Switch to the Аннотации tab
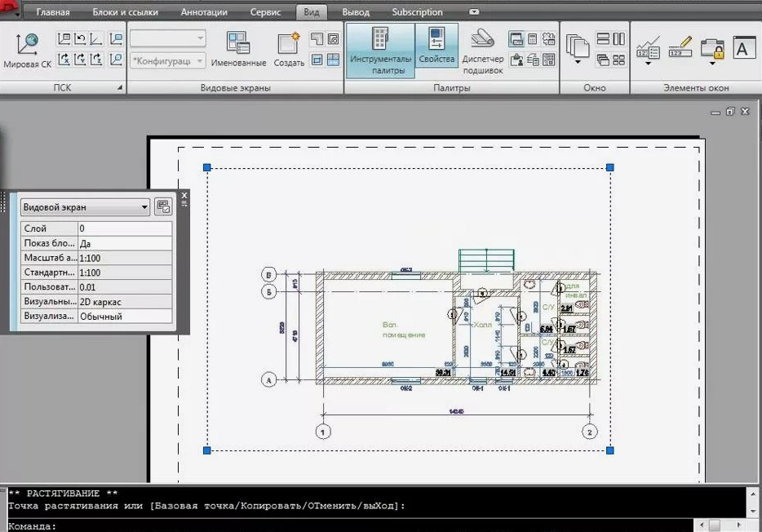Image resolution: width=762 pixels, height=532 pixels. click(204, 12)
